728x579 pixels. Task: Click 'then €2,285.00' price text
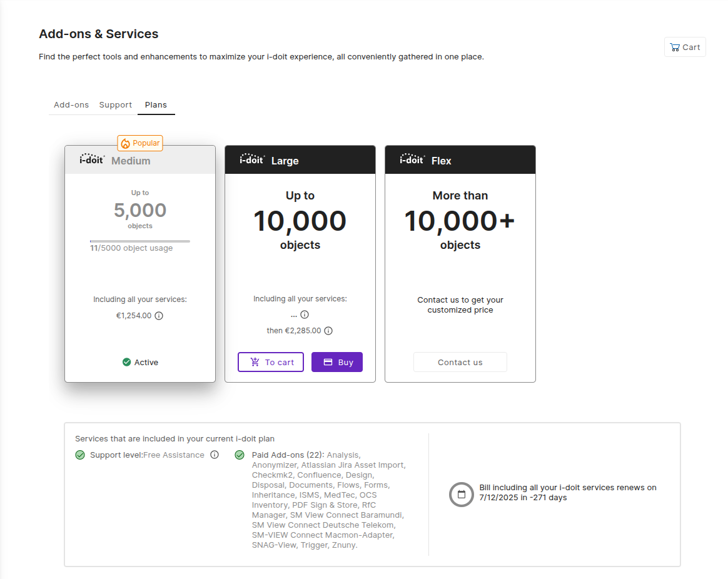click(294, 331)
